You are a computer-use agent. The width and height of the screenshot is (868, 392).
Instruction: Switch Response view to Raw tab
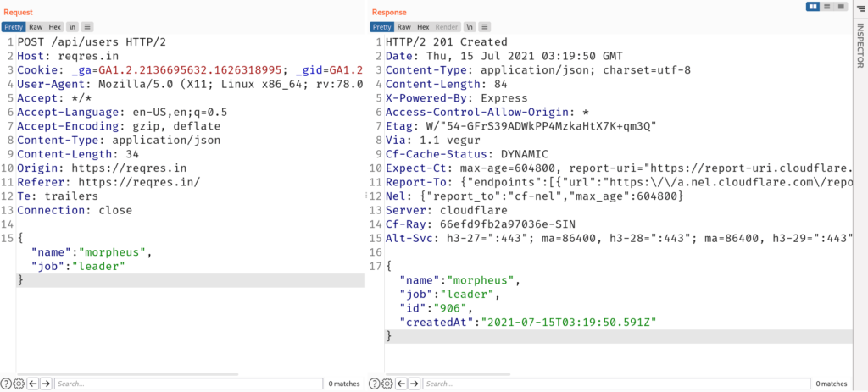[x=404, y=26]
